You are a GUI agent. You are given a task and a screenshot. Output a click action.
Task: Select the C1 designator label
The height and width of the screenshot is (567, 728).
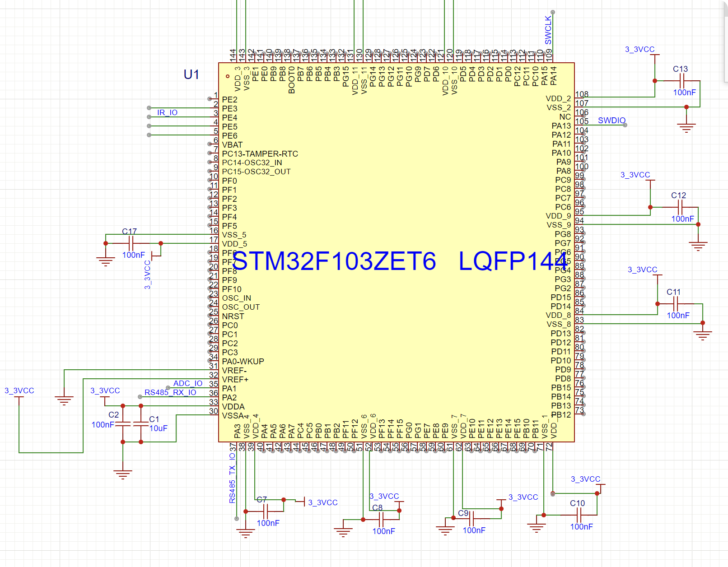coord(154,419)
